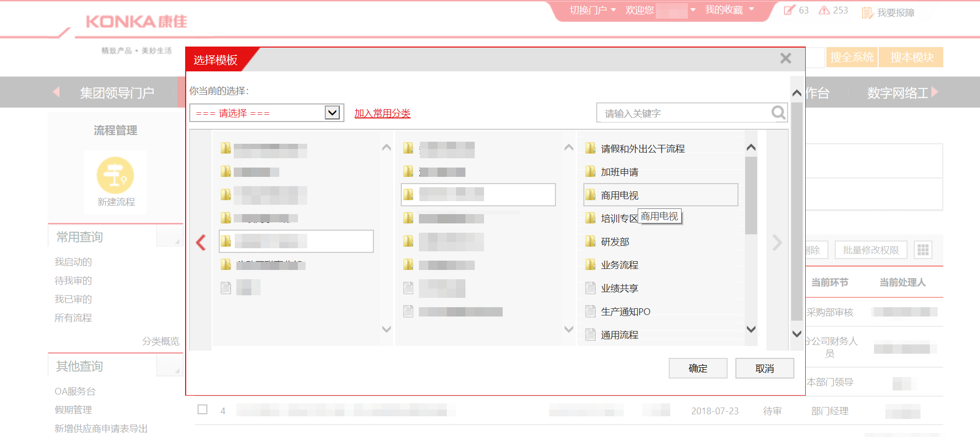Viewport: 980px width, 437px height.
Task: Click the gray right arrow in template picker
Action: click(x=777, y=243)
